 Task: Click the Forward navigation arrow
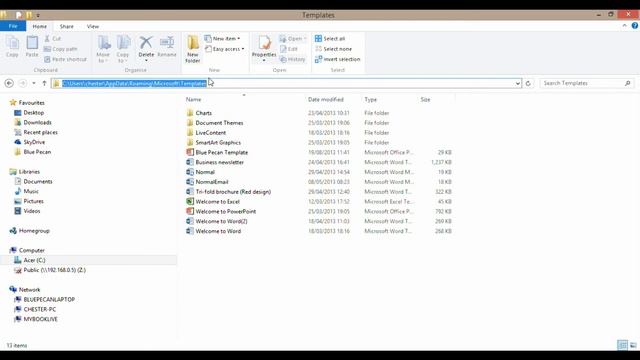(23, 83)
